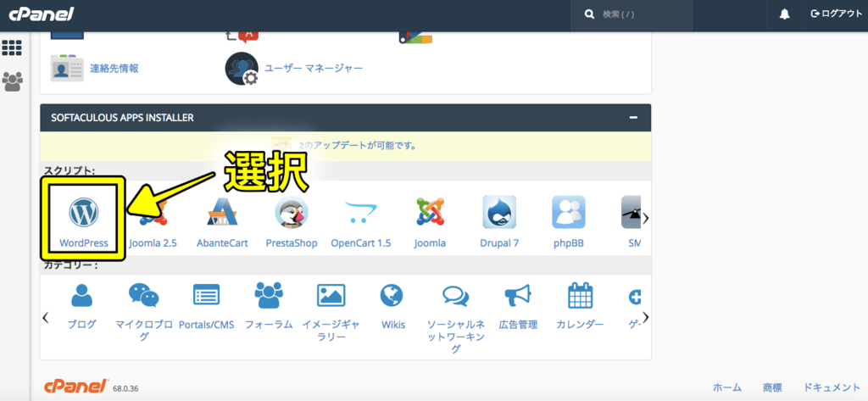Choose the PrestaShop script icon
Screen dimensions: 868x401
(x=292, y=213)
